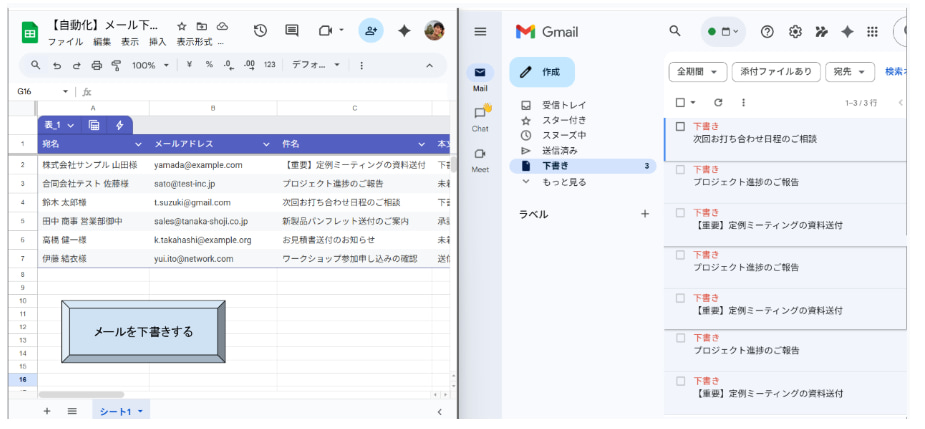925x429 pixels.
Task: Click Gmail refresh icon
Action: pyautogui.click(x=718, y=102)
